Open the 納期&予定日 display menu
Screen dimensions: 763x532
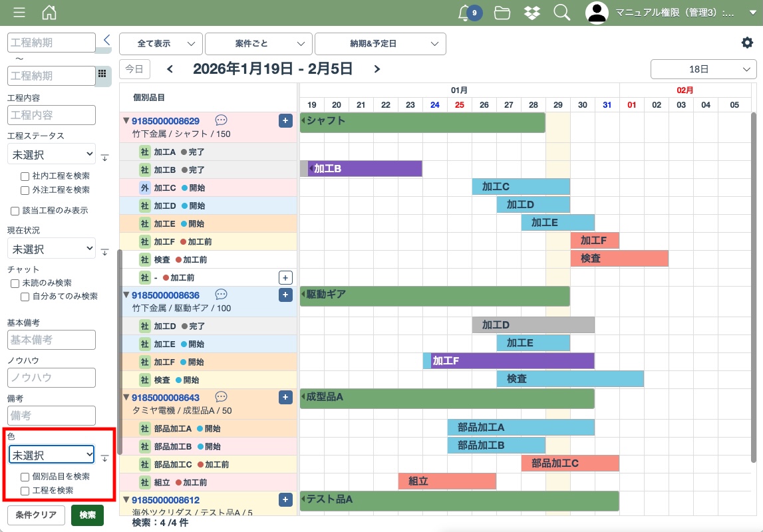click(x=380, y=43)
